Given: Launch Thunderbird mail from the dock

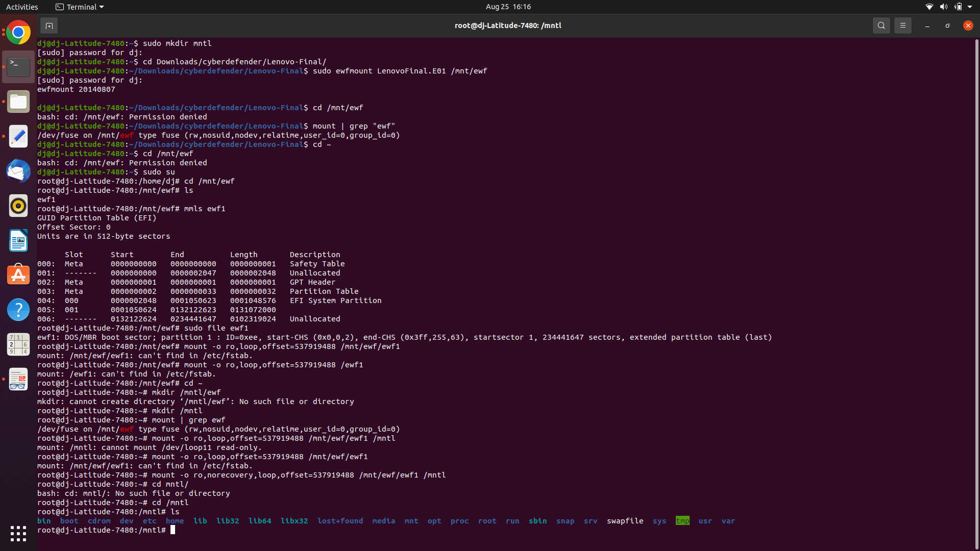Looking at the screenshot, I should (18, 171).
